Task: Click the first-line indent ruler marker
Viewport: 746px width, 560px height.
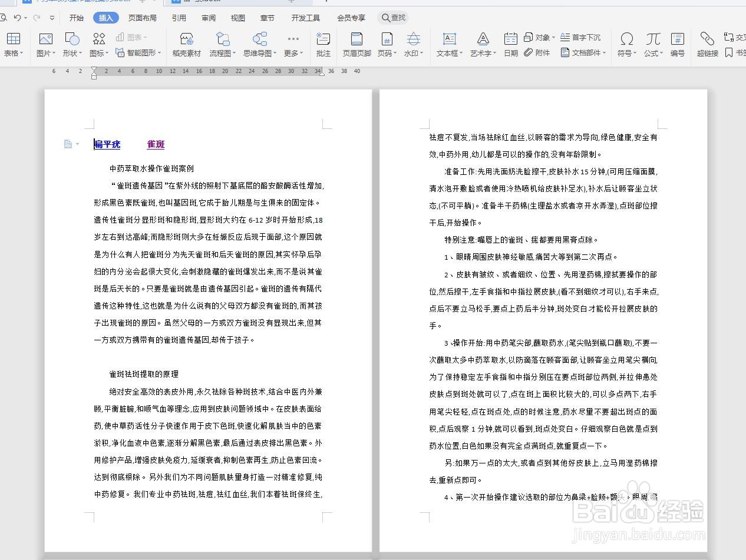Action: coord(94,69)
